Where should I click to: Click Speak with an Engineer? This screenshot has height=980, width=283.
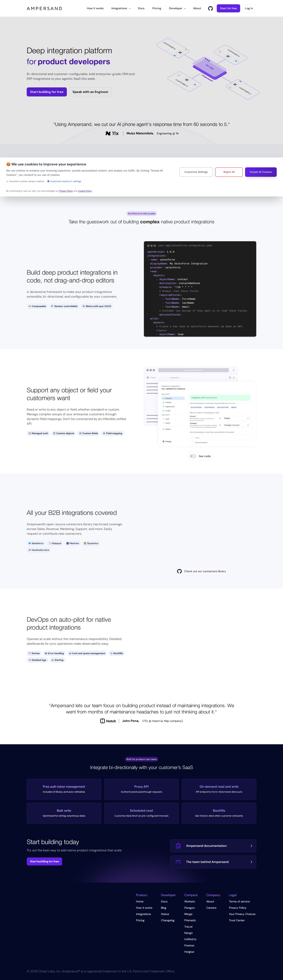(x=91, y=92)
